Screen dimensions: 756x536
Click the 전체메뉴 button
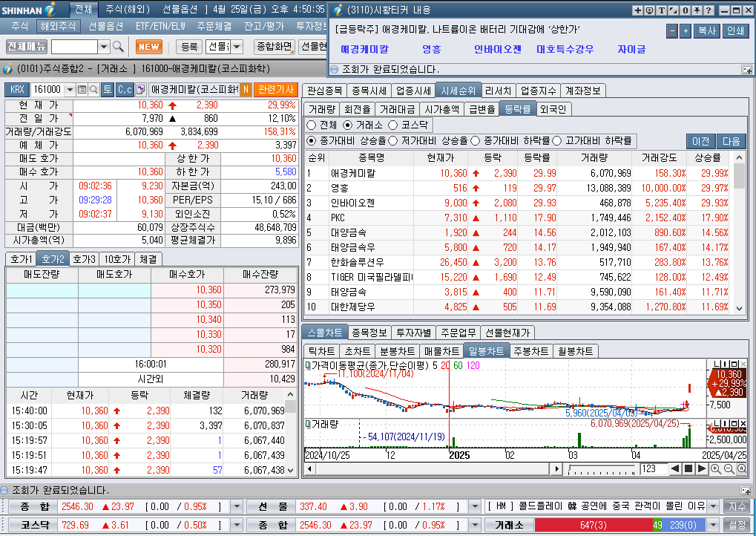(27, 47)
